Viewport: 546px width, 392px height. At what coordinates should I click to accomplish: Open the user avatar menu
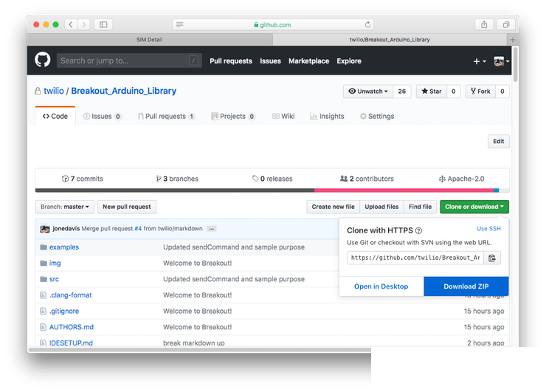[502, 61]
